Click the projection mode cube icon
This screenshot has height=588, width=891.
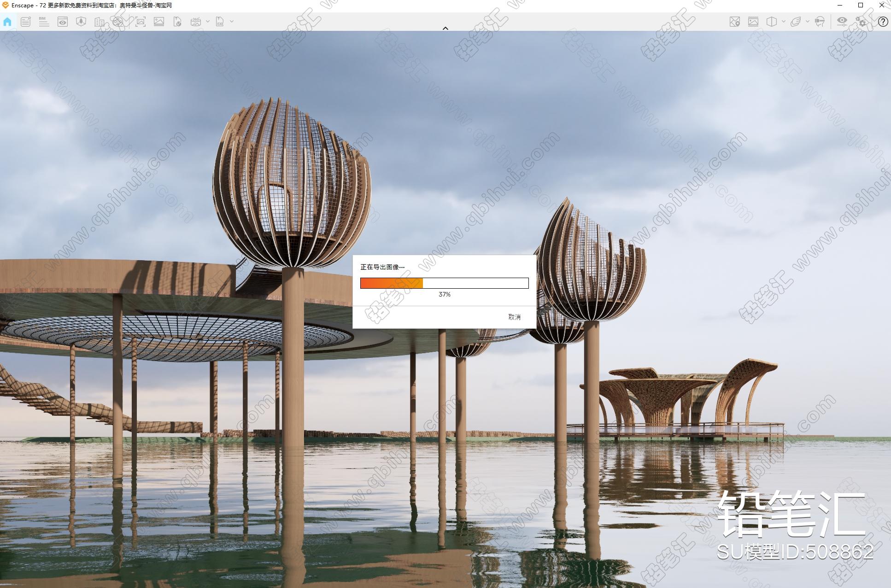coord(772,21)
